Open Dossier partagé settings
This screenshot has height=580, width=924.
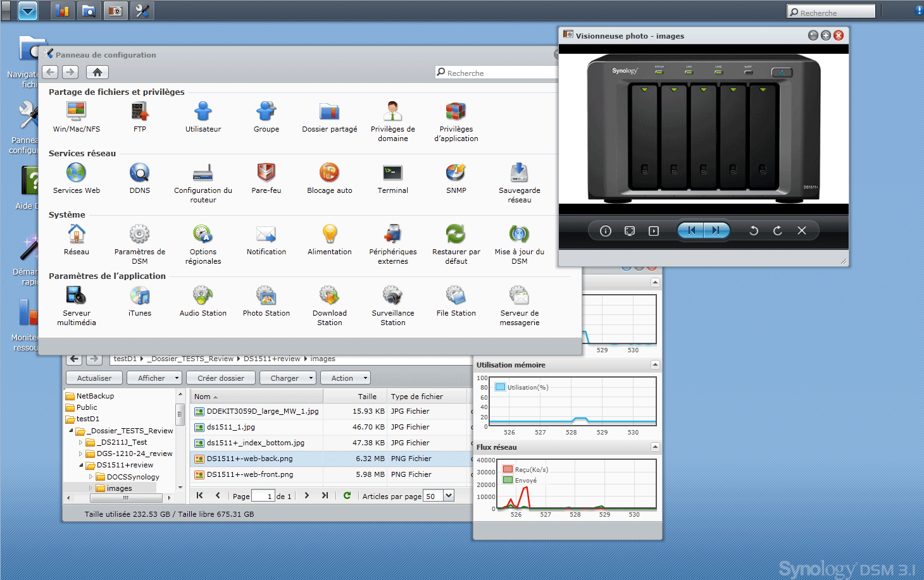coord(329,112)
